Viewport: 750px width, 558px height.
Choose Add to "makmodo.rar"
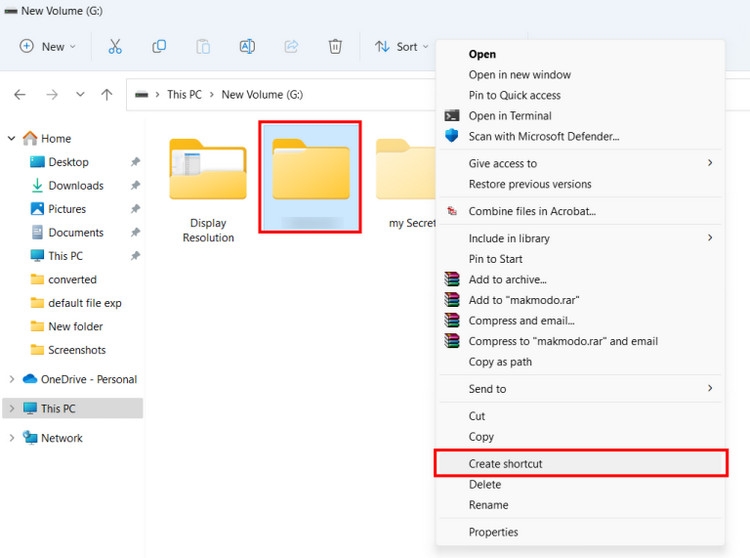[580, 300]
